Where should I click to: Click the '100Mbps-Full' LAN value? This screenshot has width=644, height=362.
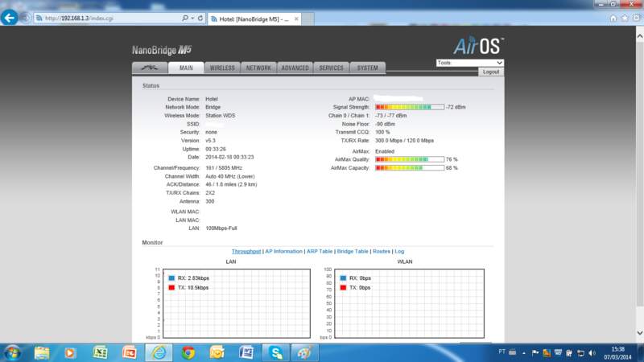click(x=221, y=228)
